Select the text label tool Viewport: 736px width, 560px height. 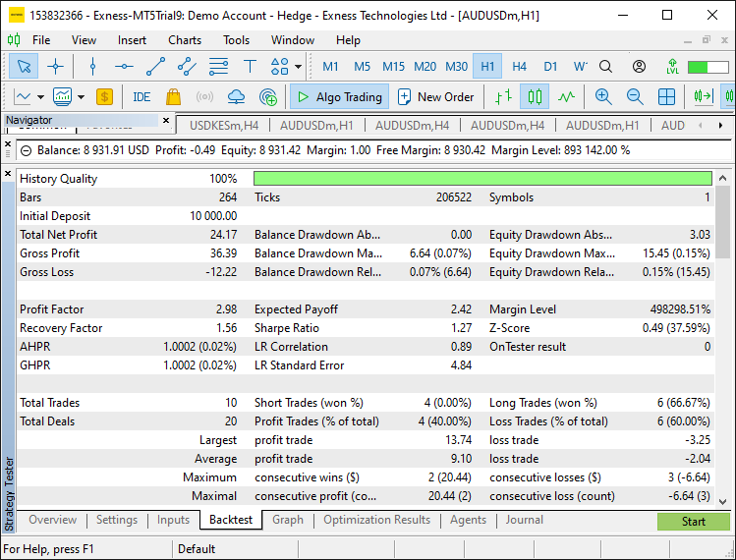[x=250, y=66]
